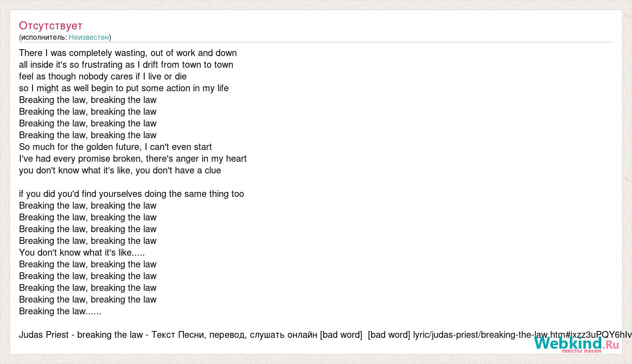This screenshot has height=364, width=632.
Task: Click the Judas Priest footer text
Action: (44, 335)
